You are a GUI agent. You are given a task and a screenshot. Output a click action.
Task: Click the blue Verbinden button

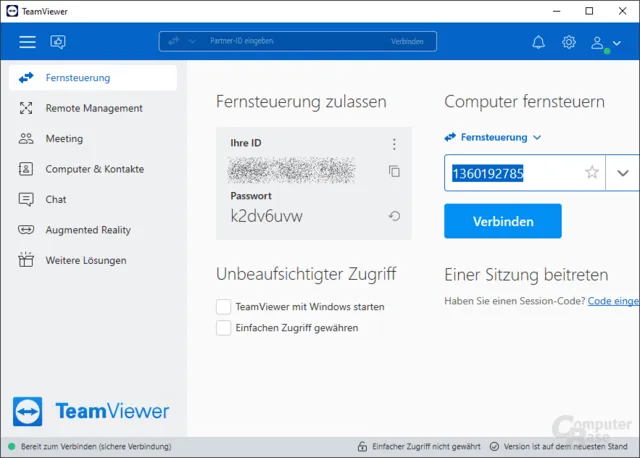pyautogui.click(x=503, y=221)
